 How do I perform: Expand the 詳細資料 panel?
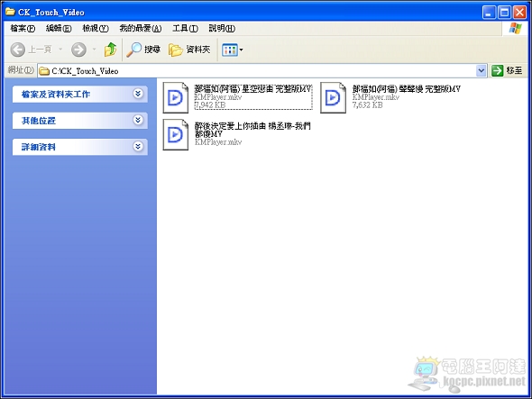[80, 147]
